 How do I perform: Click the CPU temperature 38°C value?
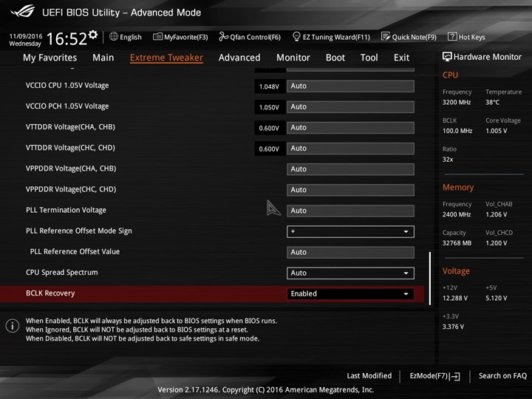(492, 102)
